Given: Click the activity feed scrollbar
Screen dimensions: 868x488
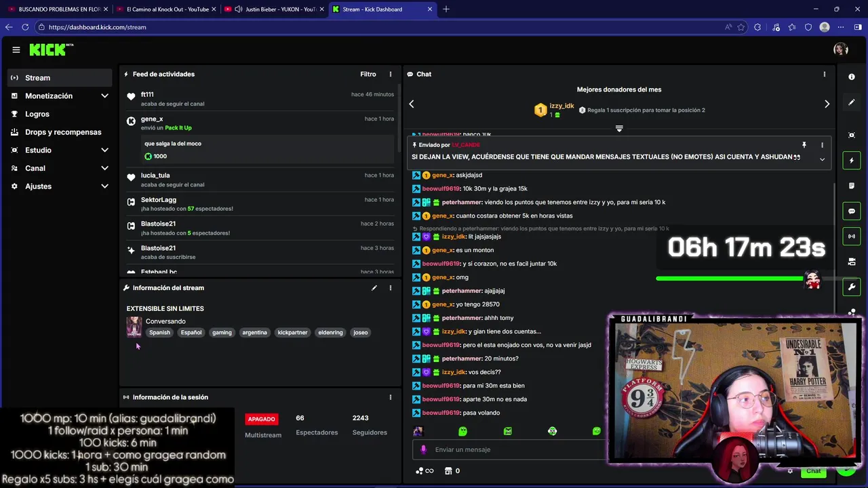Looking at the screenshot, I should coord(398,119).
